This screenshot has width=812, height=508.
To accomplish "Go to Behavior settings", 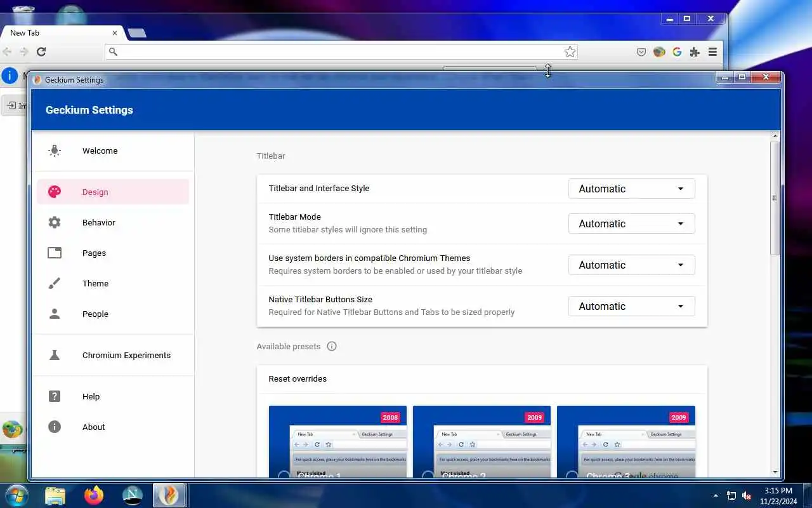I will pyautogui.click(x=113, y=222).
